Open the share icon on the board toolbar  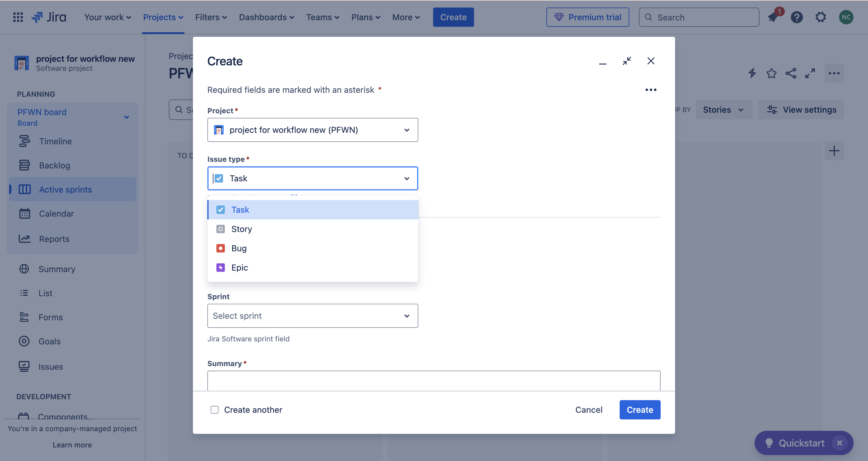791,73
